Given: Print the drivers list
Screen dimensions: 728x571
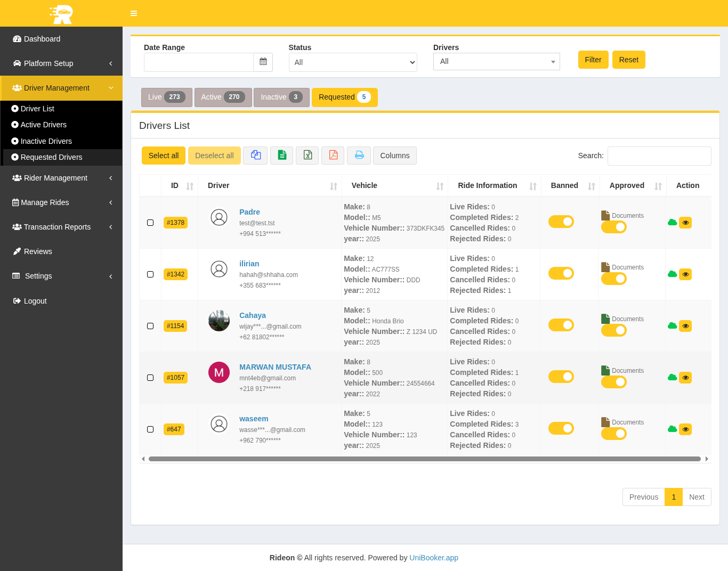Looking at the screenshot, I should point(359,156).
